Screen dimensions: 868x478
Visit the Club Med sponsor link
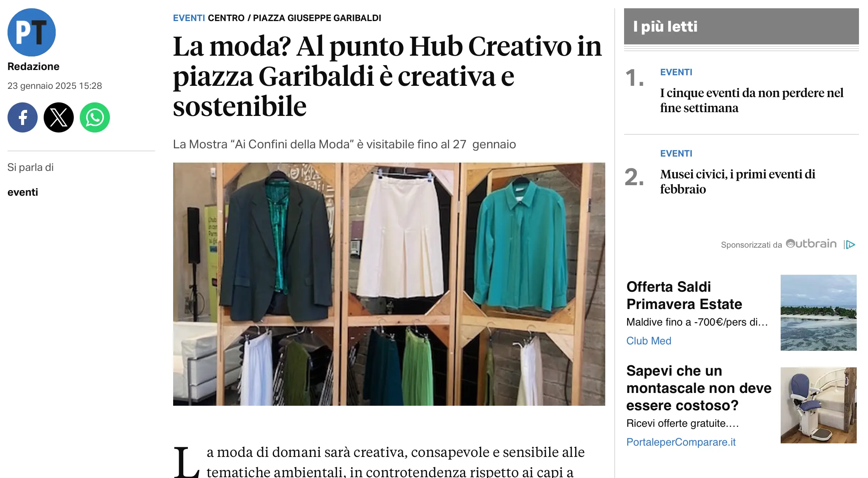649,341
